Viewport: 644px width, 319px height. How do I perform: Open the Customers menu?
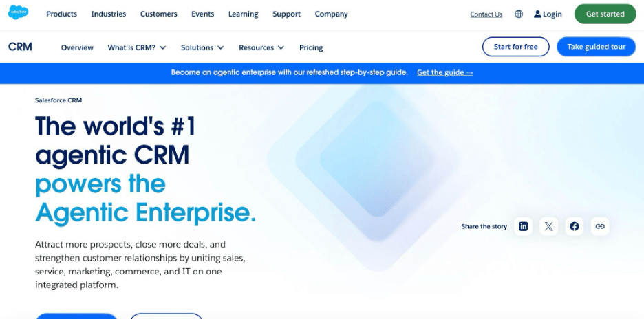158,14
